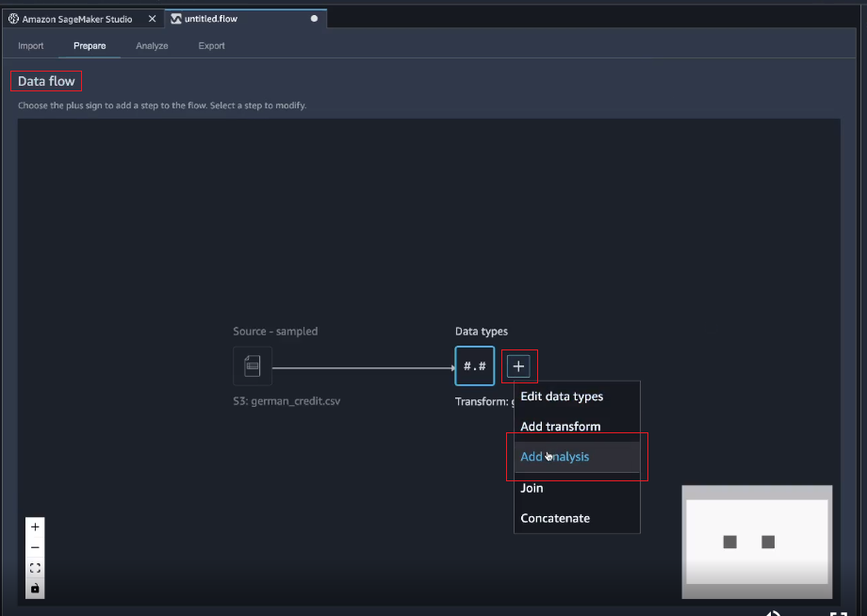
Task: Toggle the canvas lock control
Action: click(35, 588)
